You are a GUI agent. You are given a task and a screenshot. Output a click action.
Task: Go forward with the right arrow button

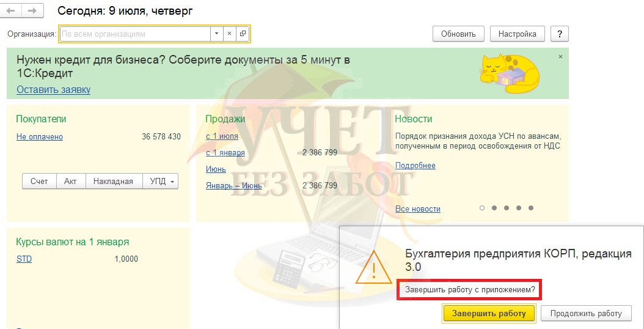tap(32, 10)
